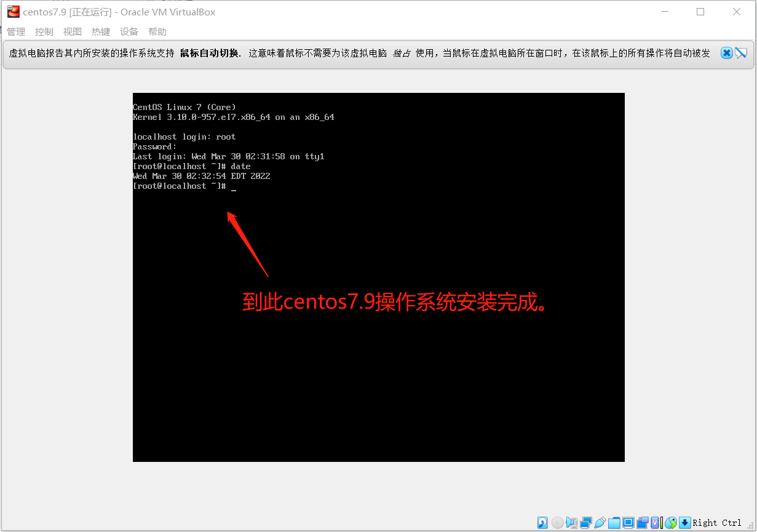This screenshot has height=532, width=757.
Task: Click the don't-show-again notification icon
Action: [741, 53]
